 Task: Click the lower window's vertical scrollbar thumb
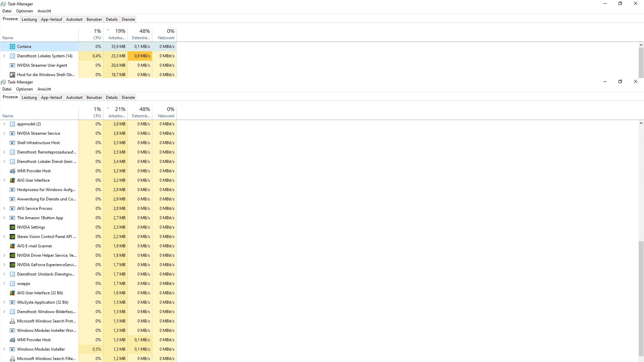click(641, 298)
